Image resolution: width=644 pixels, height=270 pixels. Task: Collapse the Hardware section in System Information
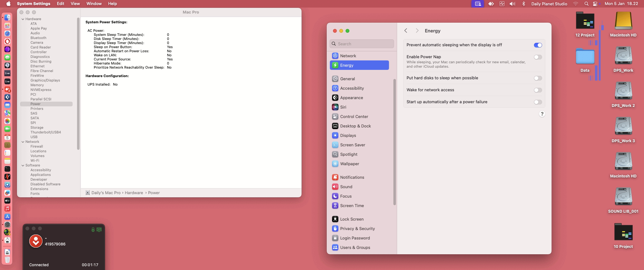[23, 19]
